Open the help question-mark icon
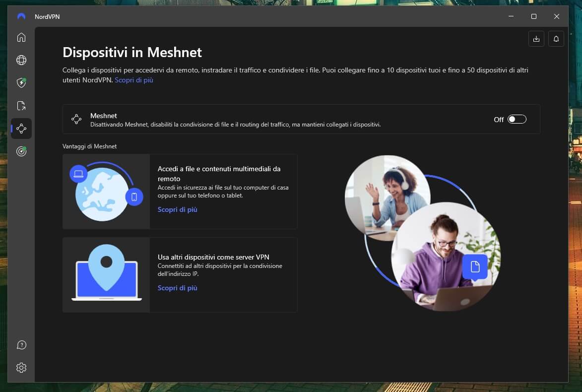This screenshot has height=392, width=582. click(x=21, y=345)
